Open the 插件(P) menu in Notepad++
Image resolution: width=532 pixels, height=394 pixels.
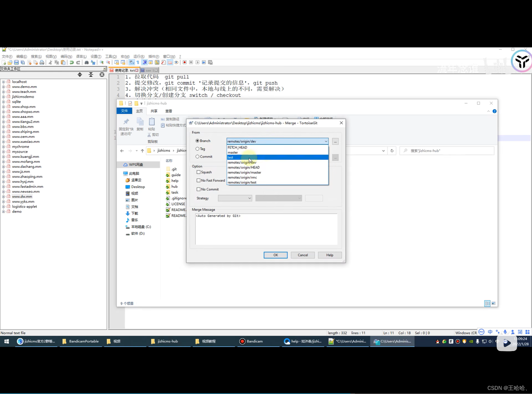point(154,57)
